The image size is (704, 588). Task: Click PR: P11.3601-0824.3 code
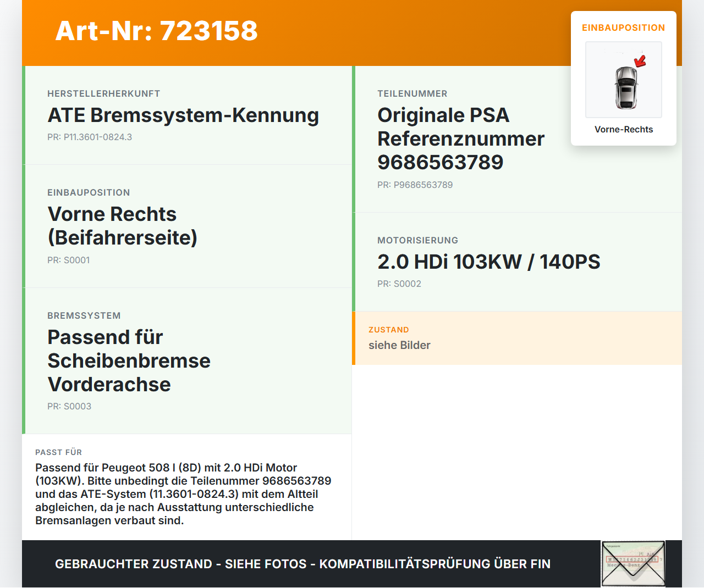coord(90,137)
